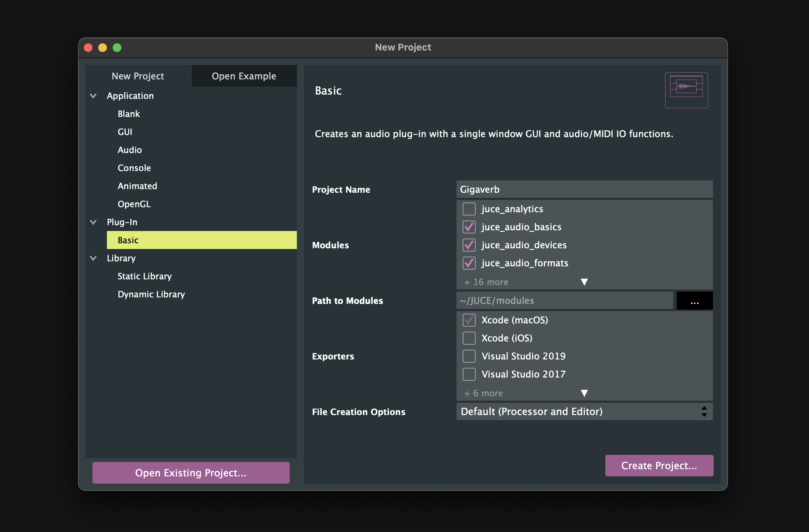The image size is (809, 532).
Task: Click the Library category label
Action: tap(121, 258)
